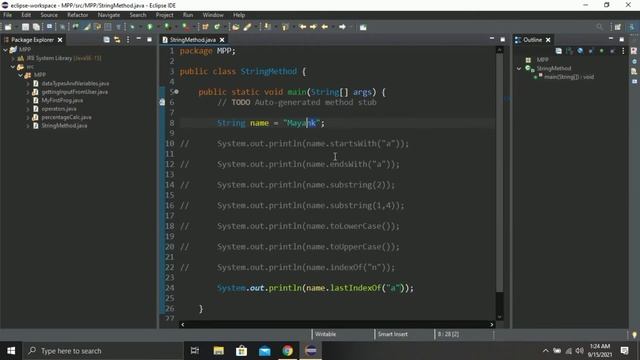
Task: Click the Windows taskbar search box
Action: click(x=103, y=351)
